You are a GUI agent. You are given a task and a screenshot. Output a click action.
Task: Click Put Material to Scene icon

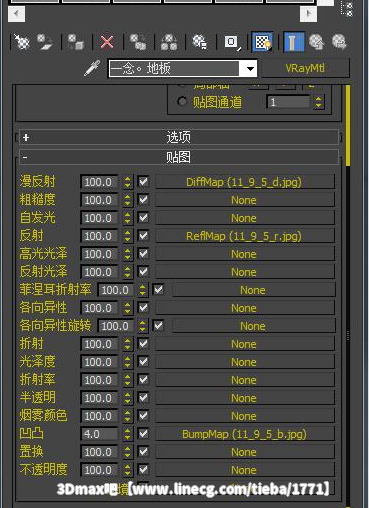coord(45,42)
